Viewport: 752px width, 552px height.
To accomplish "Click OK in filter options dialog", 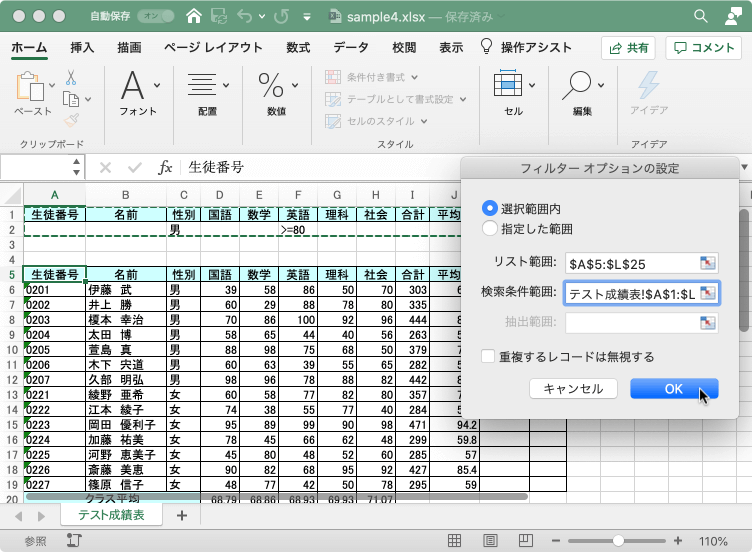I will 674,388.
